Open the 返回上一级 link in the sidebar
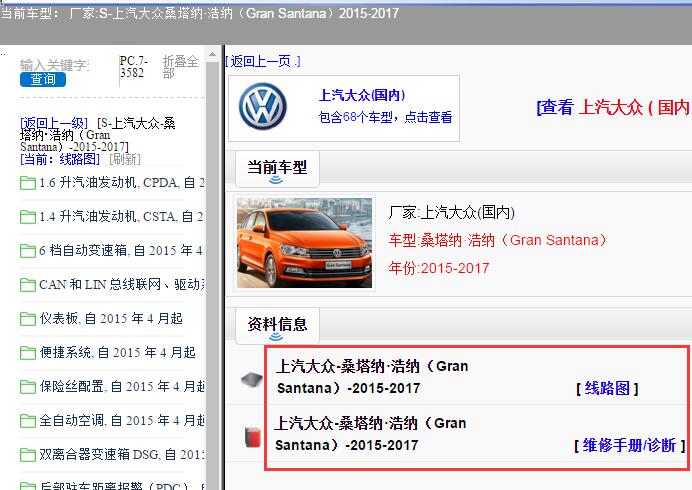 pos(54,123)
